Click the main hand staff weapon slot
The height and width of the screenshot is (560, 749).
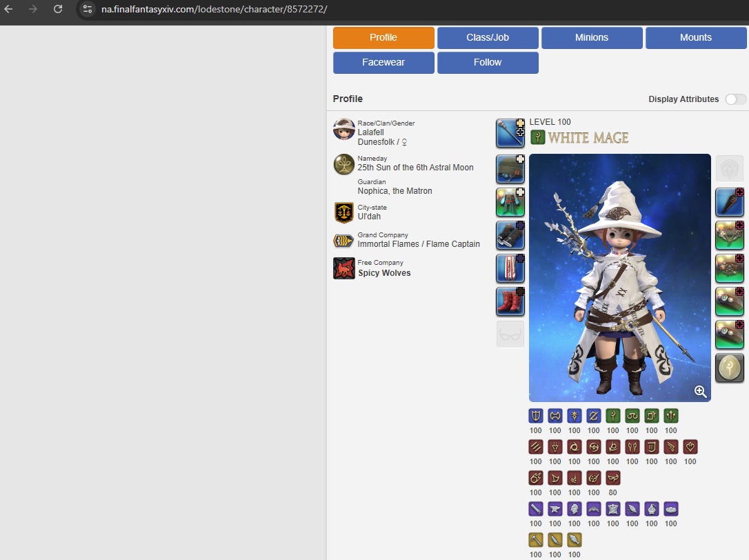coord(510,133)
